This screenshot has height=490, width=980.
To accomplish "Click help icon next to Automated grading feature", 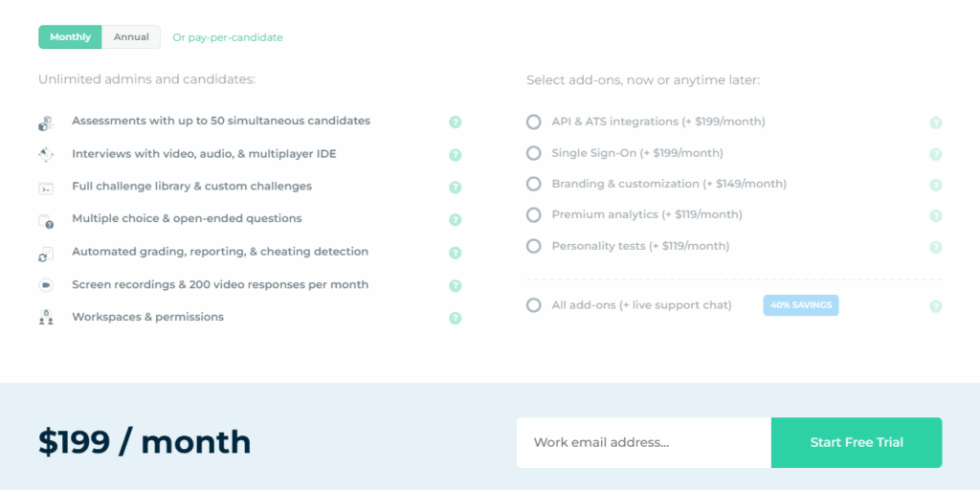I will 456,253.
